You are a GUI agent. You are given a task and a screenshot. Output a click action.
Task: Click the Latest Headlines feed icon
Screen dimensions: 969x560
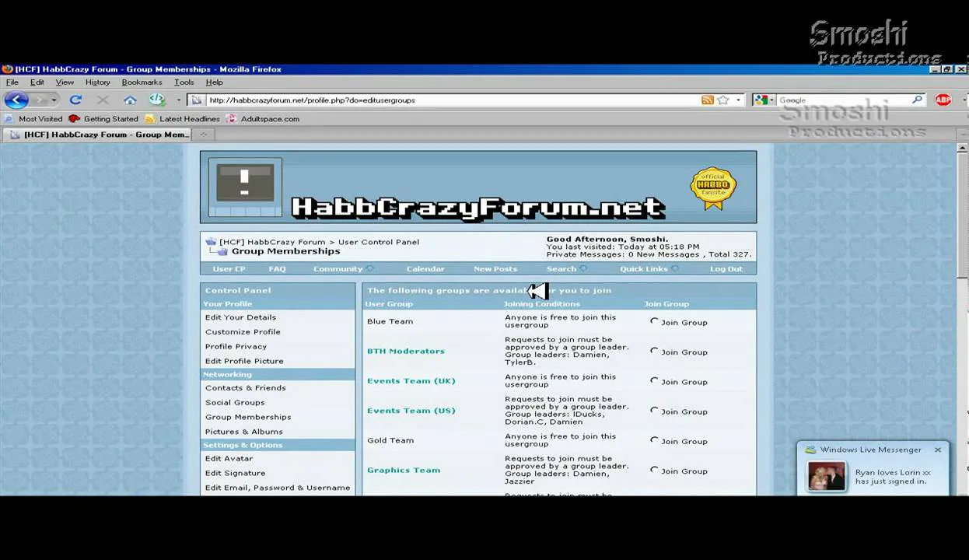(x=150, y=119)
